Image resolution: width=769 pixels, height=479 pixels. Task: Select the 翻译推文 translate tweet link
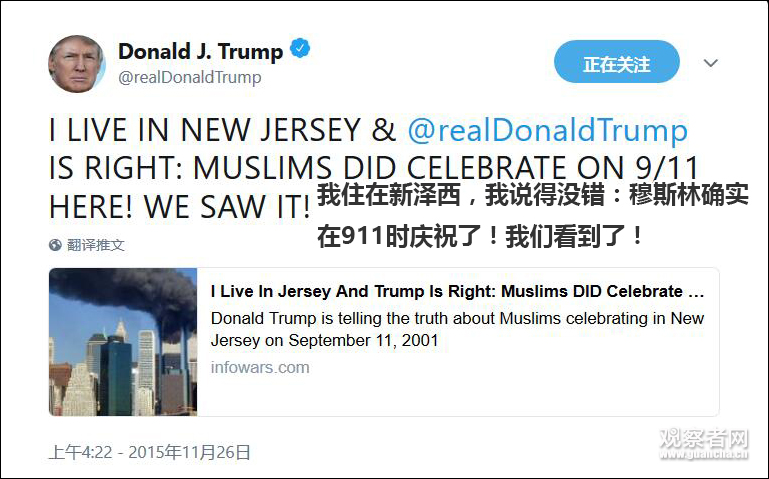pyautogui.click(x=96, y=245)
